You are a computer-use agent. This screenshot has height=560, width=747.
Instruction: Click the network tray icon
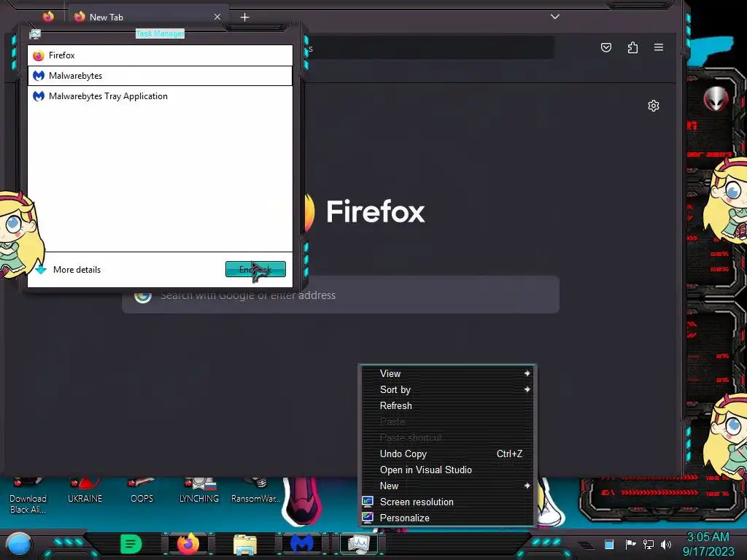click(x=649, y=544)
